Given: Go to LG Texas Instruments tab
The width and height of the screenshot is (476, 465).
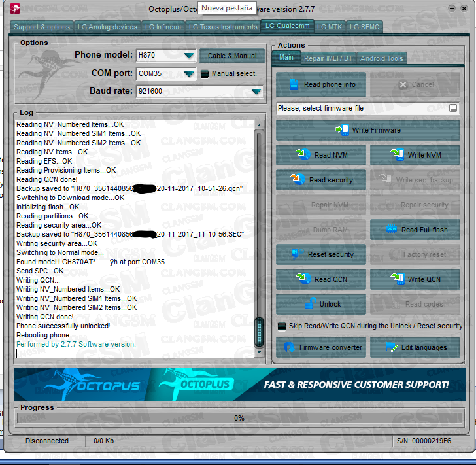Looking at the screenshot, I should pyautogui.click(x=223, y=27).
